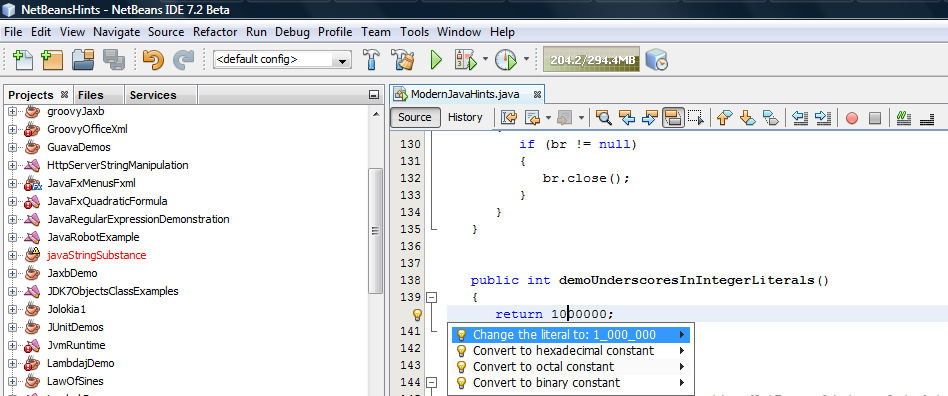Click Find Next Occurrence icon
The image size is (948, 396).
pos(649,118)
